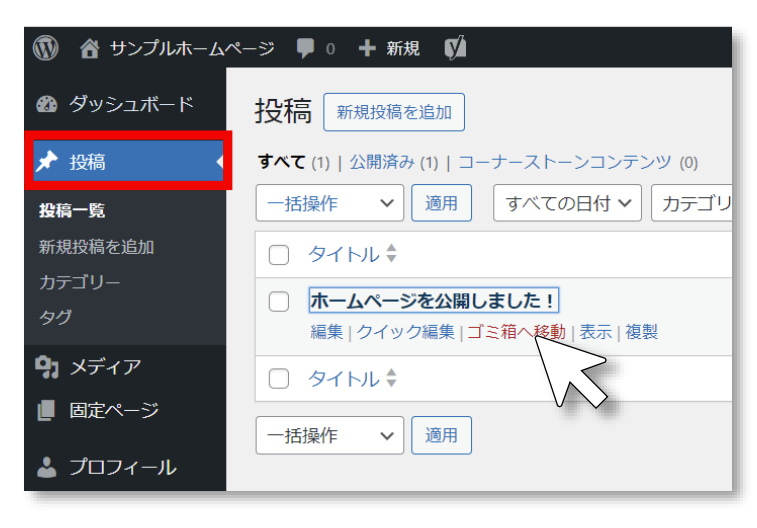757x528 pixels.
Task: Check the box for ホームページを公開しました！ post
Action: click(280, 301)
